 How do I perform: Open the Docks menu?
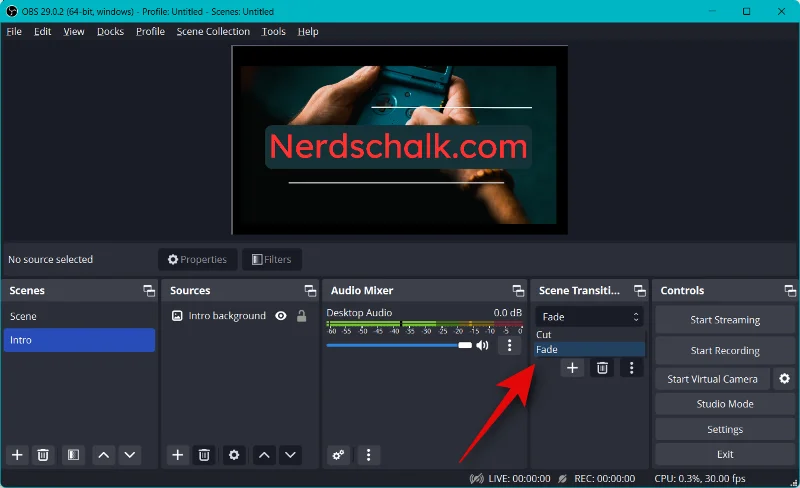110,32
